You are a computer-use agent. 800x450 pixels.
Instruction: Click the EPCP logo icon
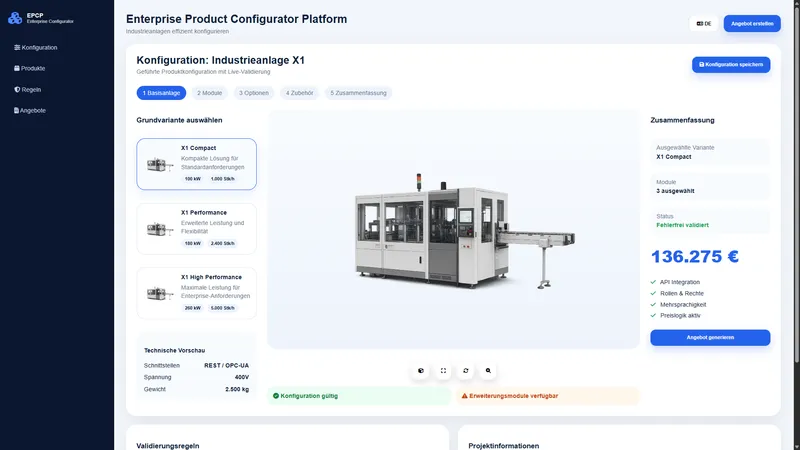[15, 18]
